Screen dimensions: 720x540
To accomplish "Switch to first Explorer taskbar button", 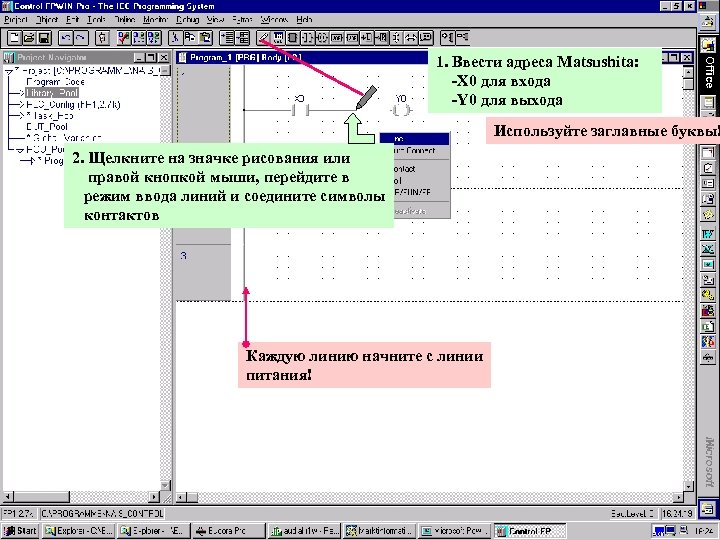I will (x=78, y=531).
